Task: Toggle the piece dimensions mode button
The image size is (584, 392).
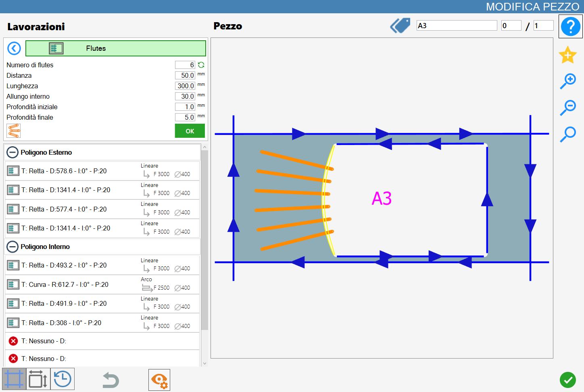Action: point(38,379)
